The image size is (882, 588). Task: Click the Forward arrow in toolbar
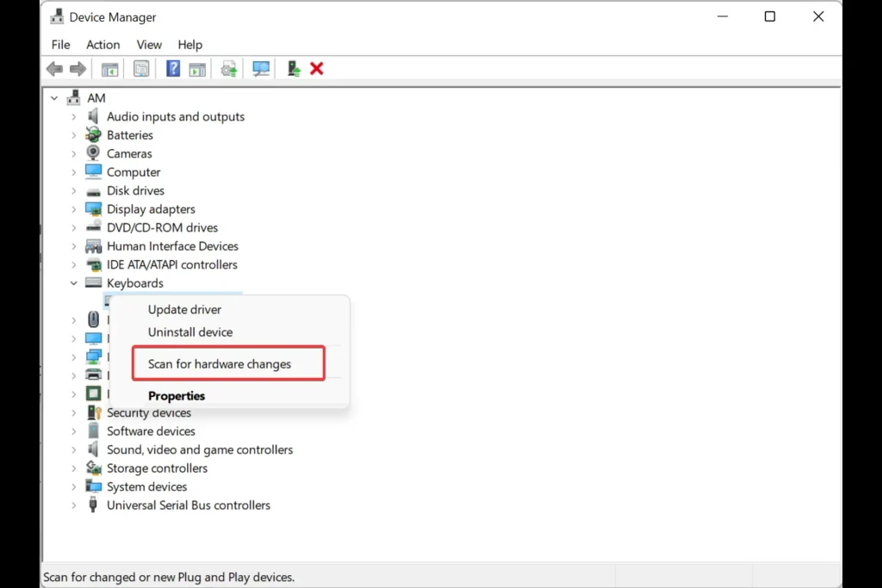pyautogui.click(x=78, y=69)
